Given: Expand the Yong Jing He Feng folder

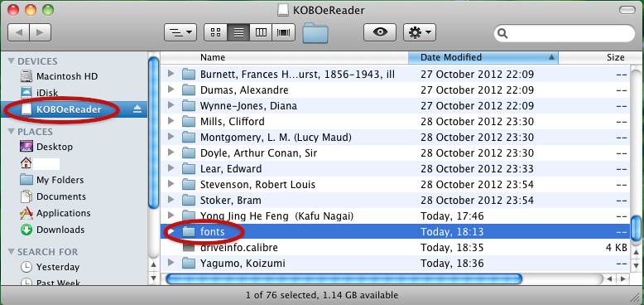Looking at the screenshot, I should pyautogui.click(x=171, y=215).
